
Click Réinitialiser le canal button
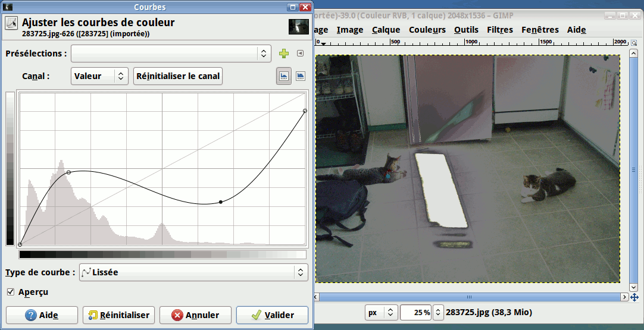[x=178, y=76]
